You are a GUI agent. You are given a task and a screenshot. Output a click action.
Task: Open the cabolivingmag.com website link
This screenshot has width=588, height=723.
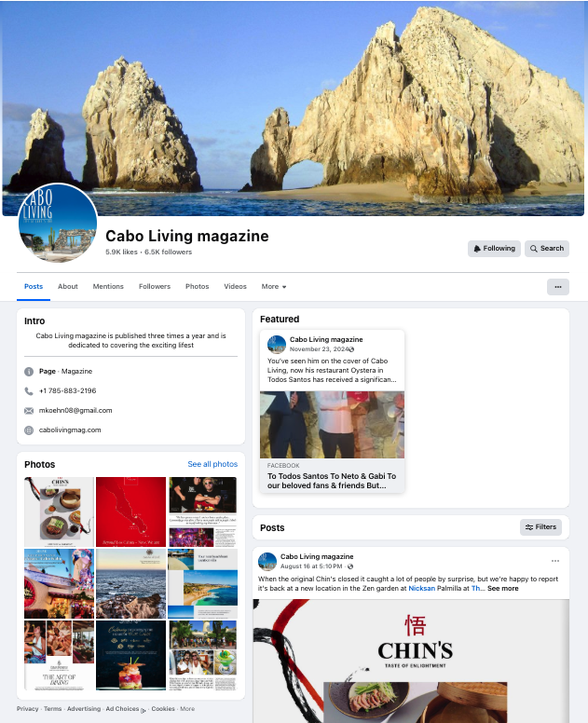70,430
